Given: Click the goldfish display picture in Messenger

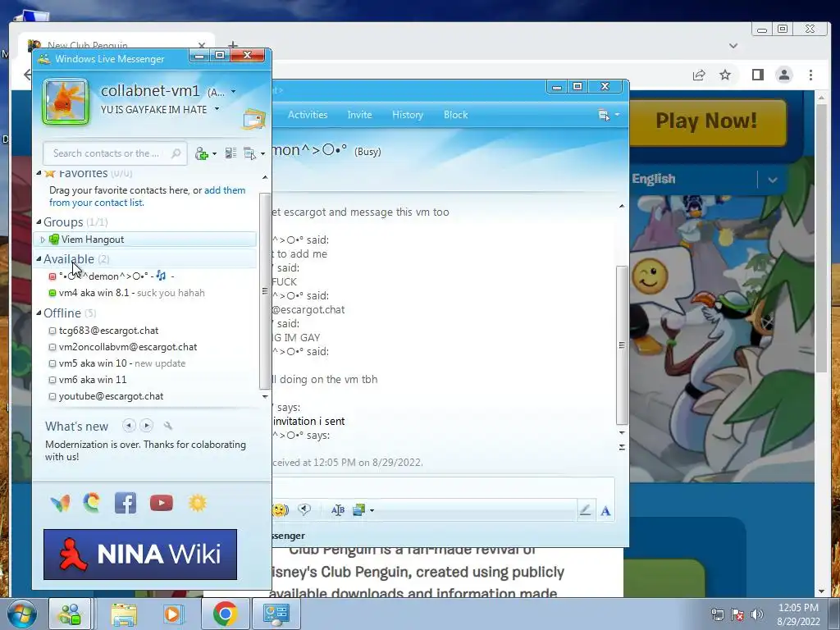Looking at the screenshot, I should (66, 101).
